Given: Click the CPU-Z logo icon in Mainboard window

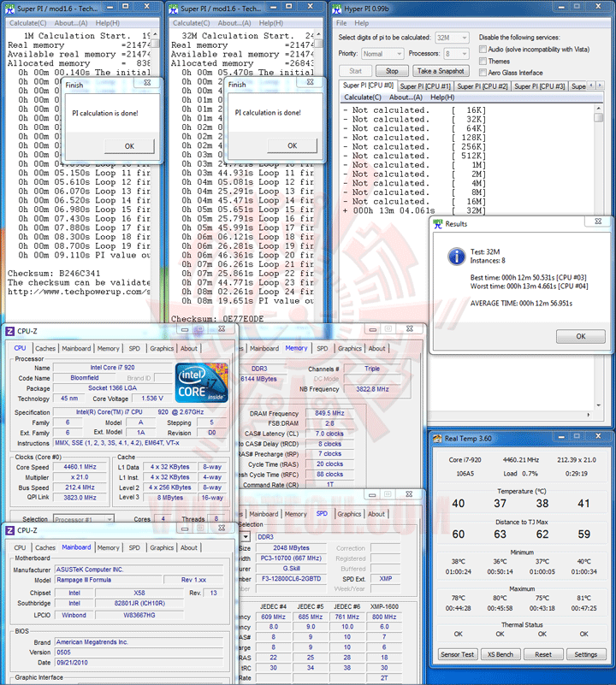Looking at the screenshot, I should (10, 530).
